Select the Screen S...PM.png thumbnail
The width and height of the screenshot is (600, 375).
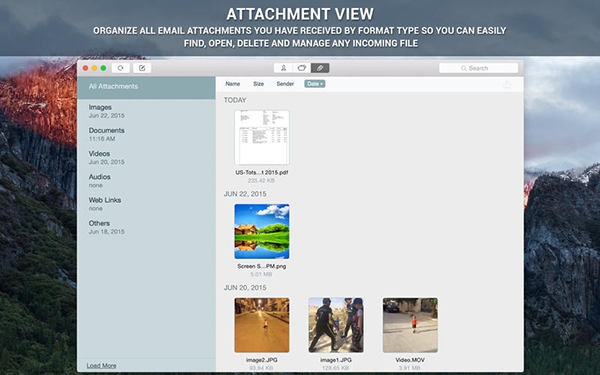[262, 232]
